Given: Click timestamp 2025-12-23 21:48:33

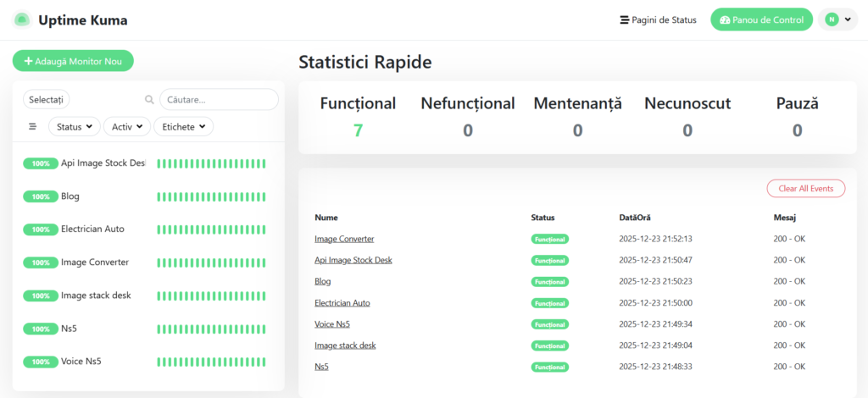Looking at the screenshot, I should pos(655,367).
